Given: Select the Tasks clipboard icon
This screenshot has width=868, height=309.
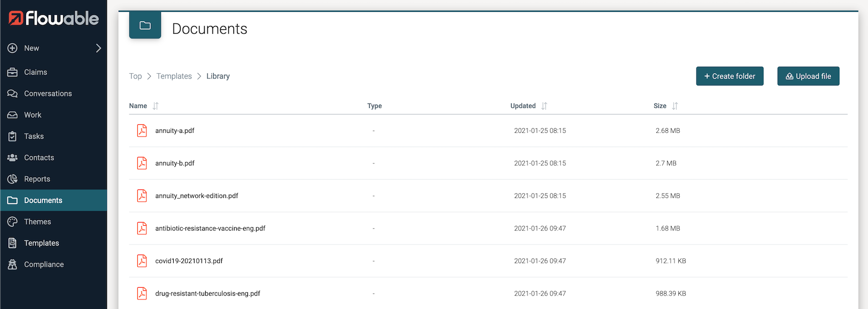Looking at the screenshot, I should point(12,136).
